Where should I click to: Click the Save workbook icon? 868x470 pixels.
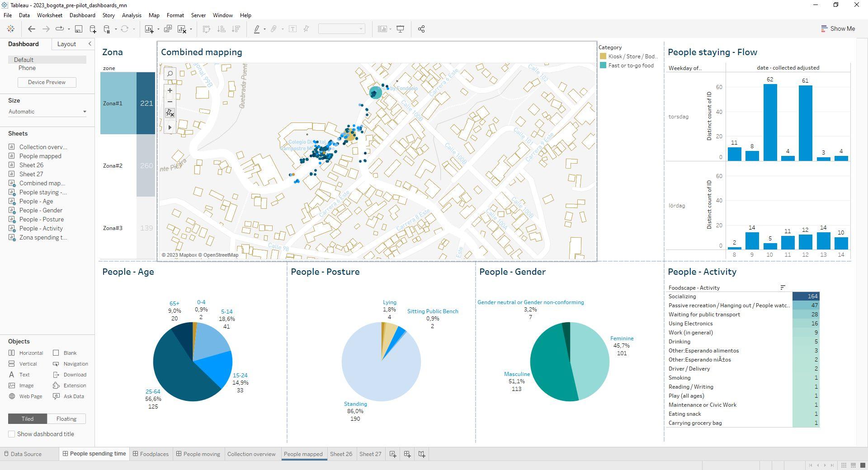(x=78, y=29)
